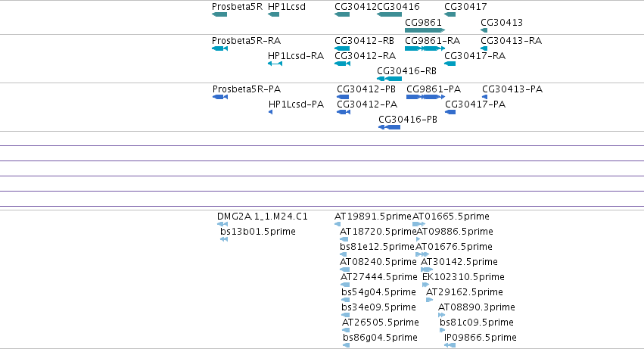Select the CG30413-PA protein glyph
Viewport: 644px width, 349px height.
tap(484, 97)
